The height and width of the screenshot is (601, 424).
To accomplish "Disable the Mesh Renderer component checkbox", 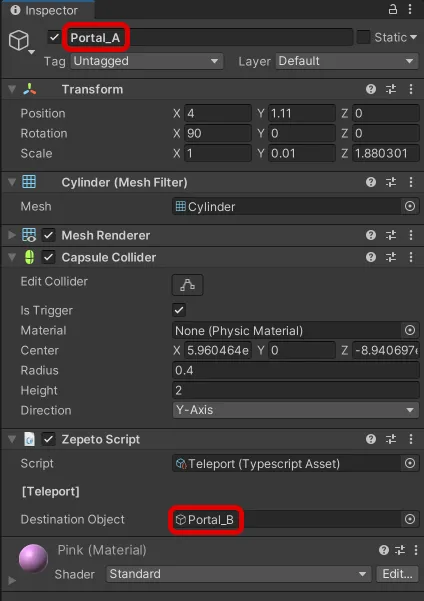I will [49, 235].
